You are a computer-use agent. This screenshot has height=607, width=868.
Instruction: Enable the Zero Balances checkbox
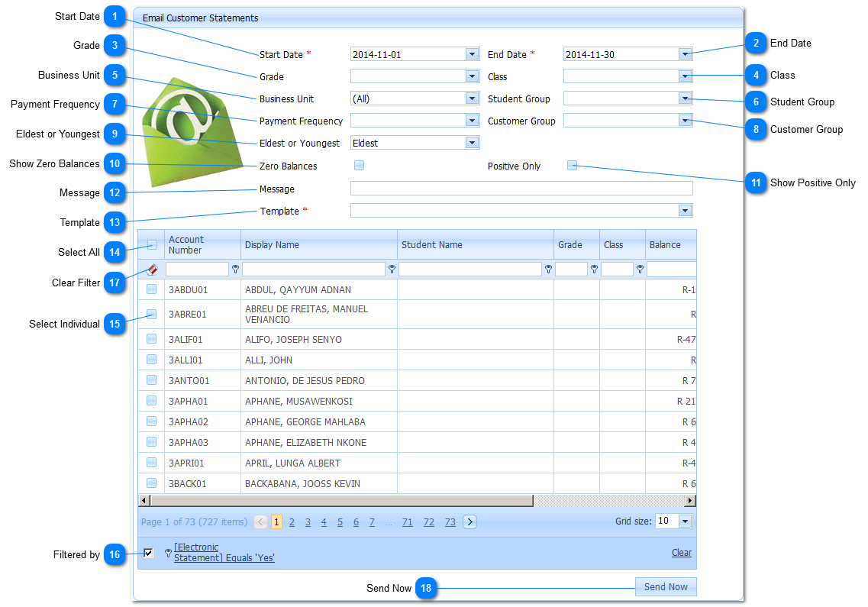pyautogui.click(x=359, y=166)
